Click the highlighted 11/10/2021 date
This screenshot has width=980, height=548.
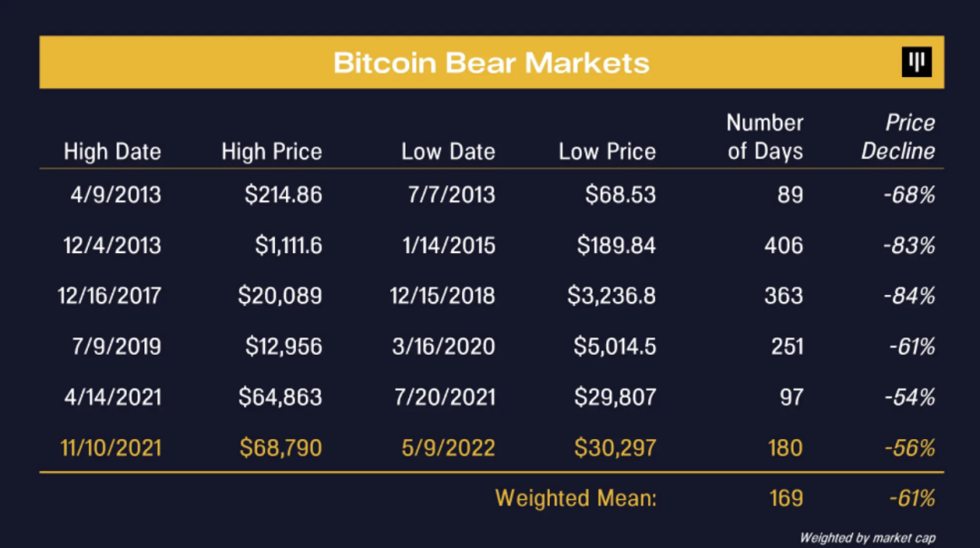click(x=111, y=448)
